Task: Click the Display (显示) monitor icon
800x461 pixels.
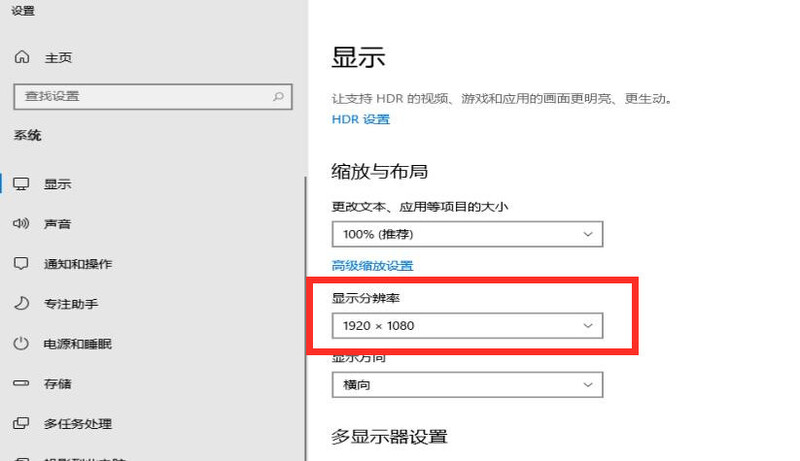Action: point(21,184)
